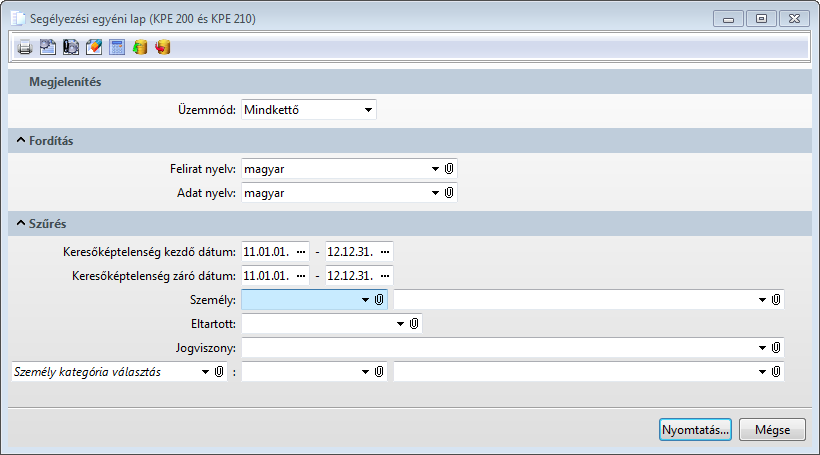Open date picker for Keresőképtelenség kezdő dátum start
The height and width of the screenshot is (455, 820).
pyautogui.click(x=301, y=252)
